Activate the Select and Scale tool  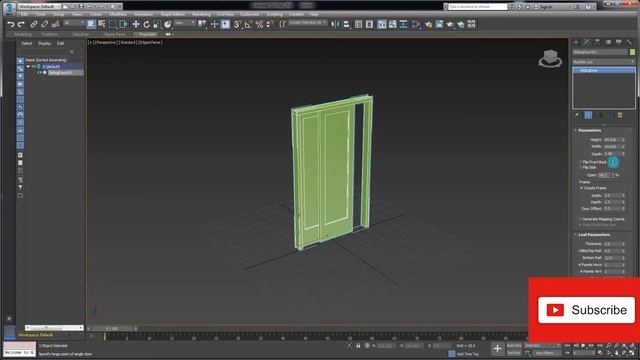[157, 24]
